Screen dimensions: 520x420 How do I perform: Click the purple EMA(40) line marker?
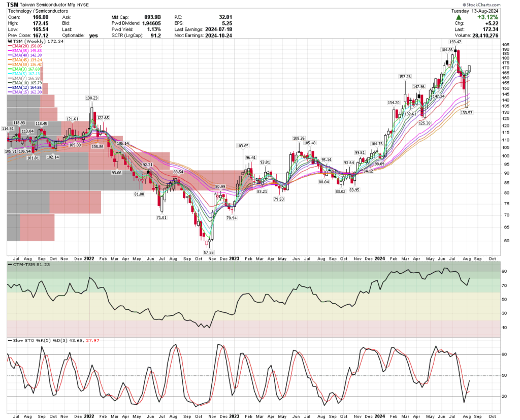[9, 55]
